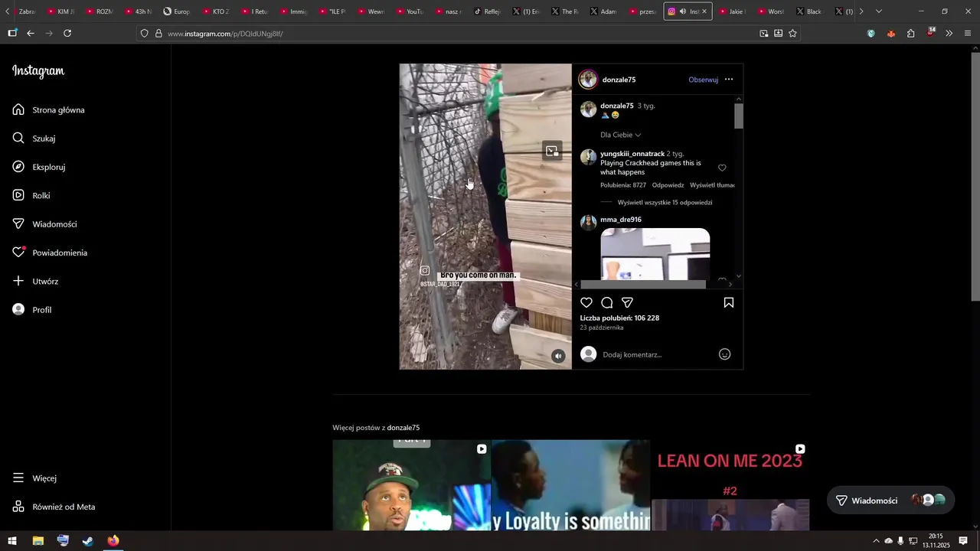Click the Dodaj komentarz input field

coord(657,354)
